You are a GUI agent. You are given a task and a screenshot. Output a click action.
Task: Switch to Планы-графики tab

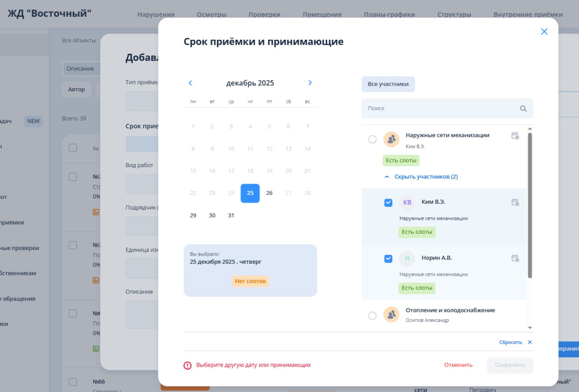[389, 14]
